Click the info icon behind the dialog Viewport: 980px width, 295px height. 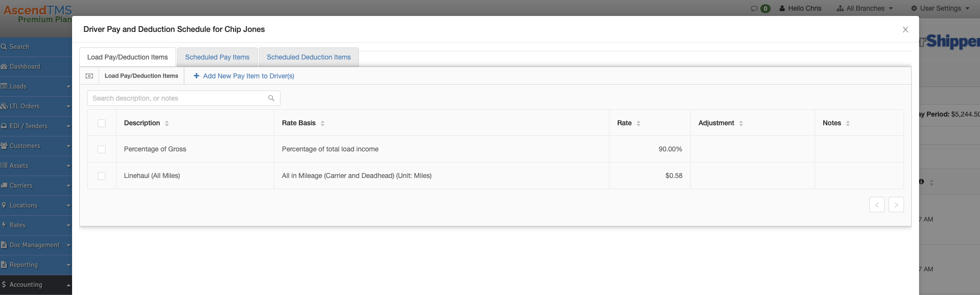(x=921, y=182)
